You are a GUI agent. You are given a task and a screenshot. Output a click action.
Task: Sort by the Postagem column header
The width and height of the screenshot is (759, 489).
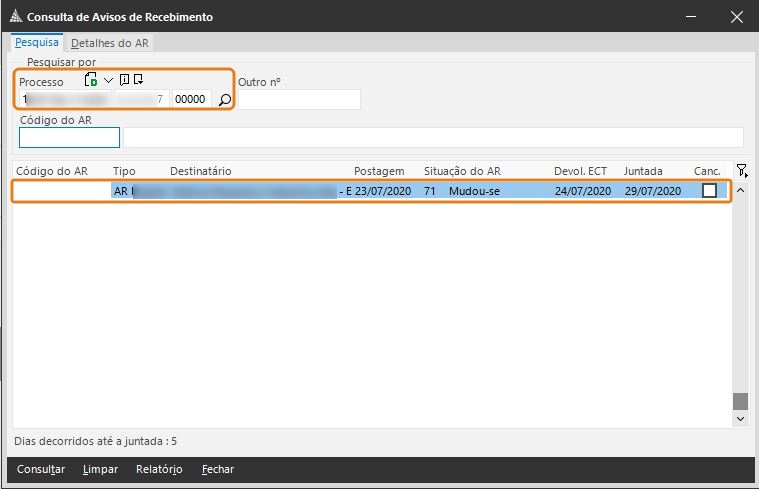point(379,171)
